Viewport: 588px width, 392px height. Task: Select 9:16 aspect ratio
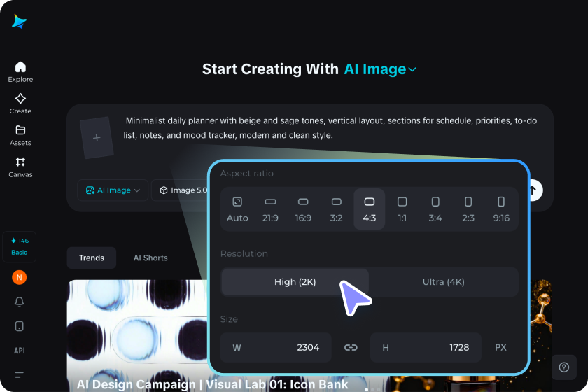point(501,209)
